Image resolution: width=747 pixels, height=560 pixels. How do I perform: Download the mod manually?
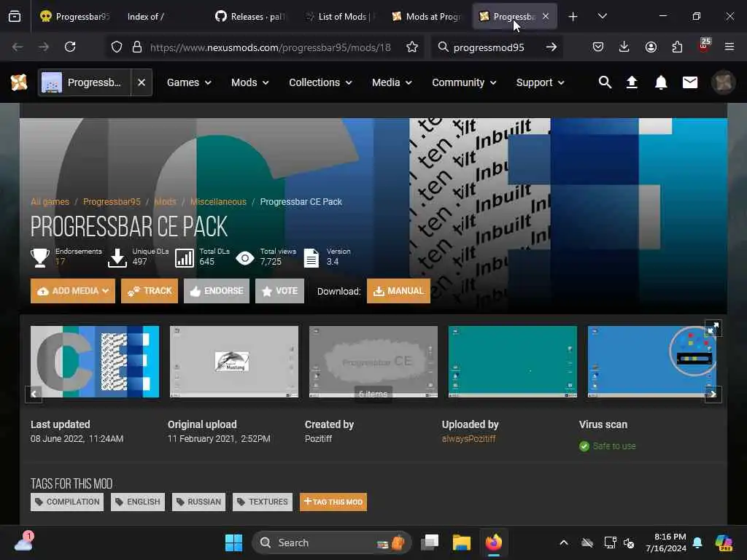[399, 291]
